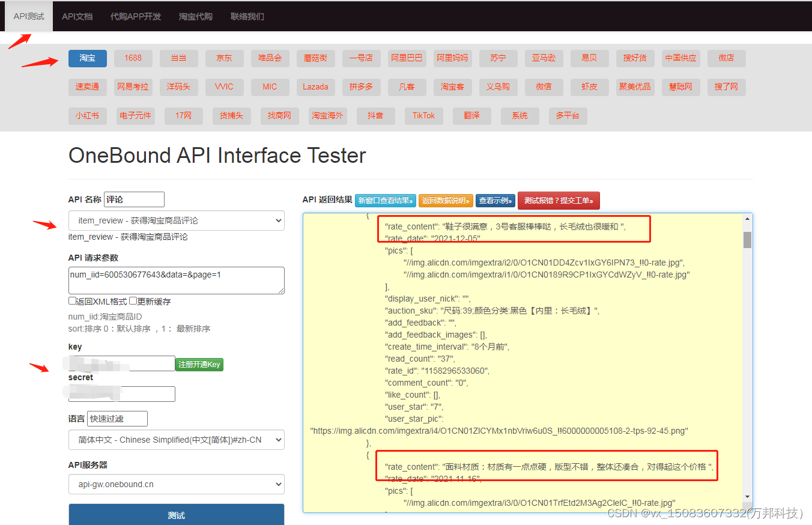Open the 系统 category button
Image resolution: width=812 pixels, height=525 pixels.
pos(520,116)
